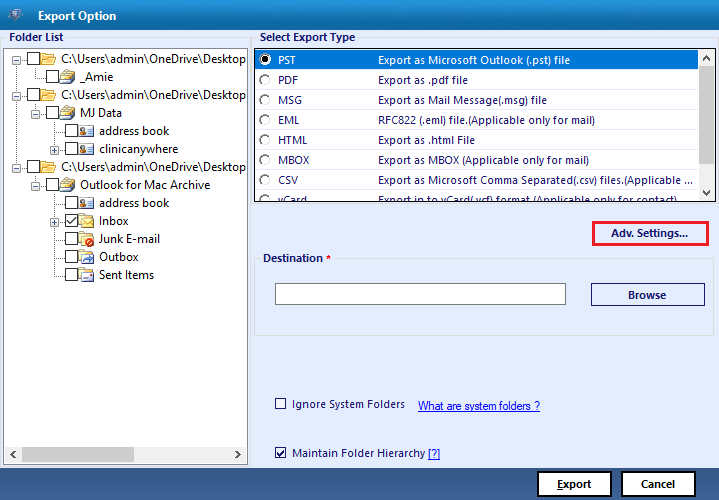This screenshot has width=719, height=500.
Task: Collapse the root folder containing _Amie
Action: click(17, 60)
